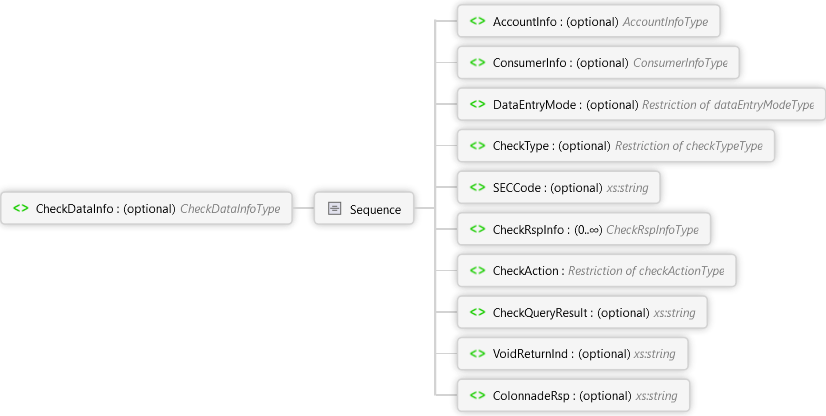Click the element icon next to DataEntryMode
The image size is (826, 416).
tap(478, 104)
